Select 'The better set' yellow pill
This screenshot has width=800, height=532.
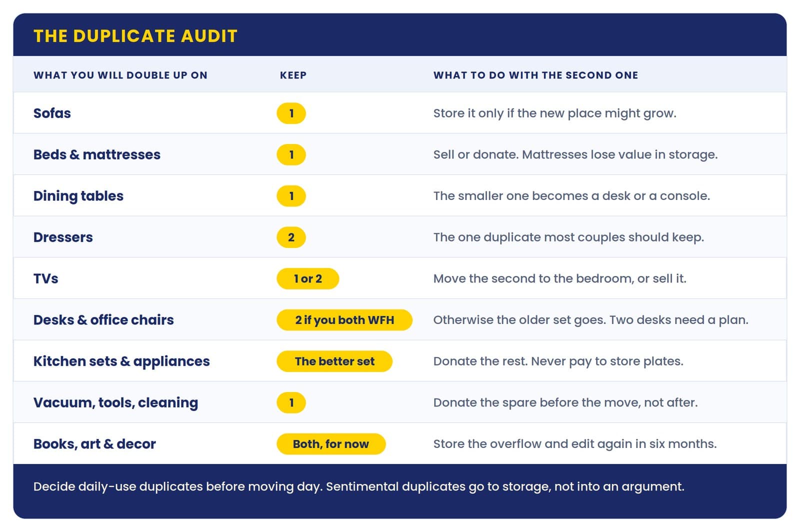(334, 361)
